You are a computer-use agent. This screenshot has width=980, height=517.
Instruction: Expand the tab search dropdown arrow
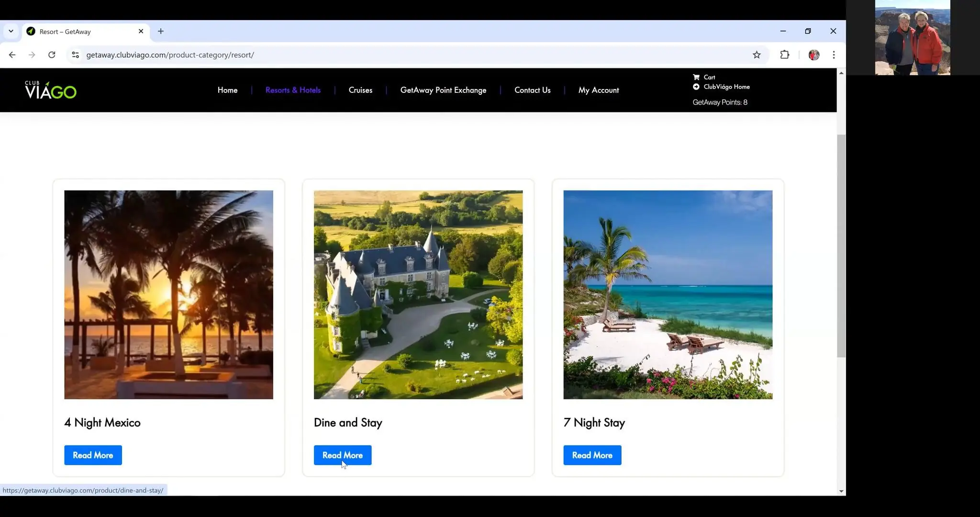point(11,32)
